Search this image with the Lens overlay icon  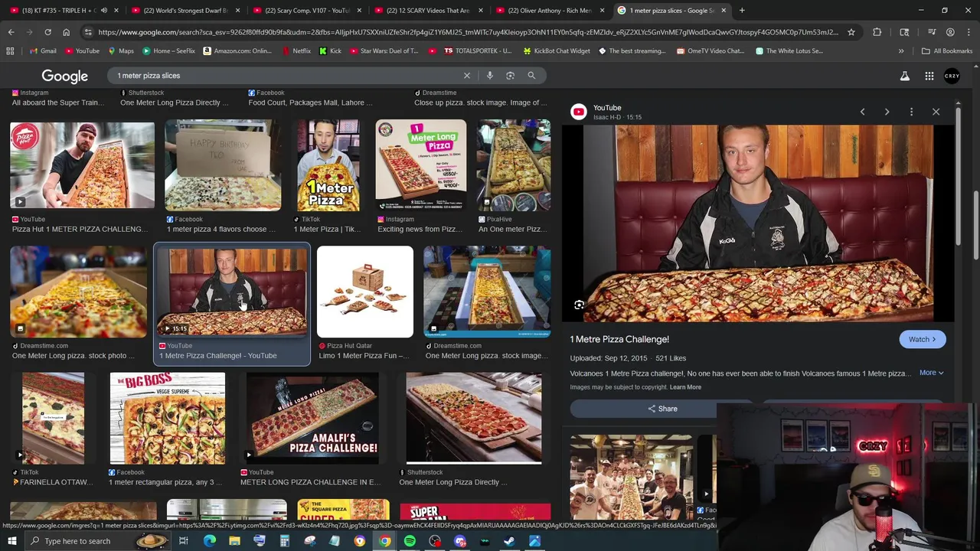tap(579, 305)
